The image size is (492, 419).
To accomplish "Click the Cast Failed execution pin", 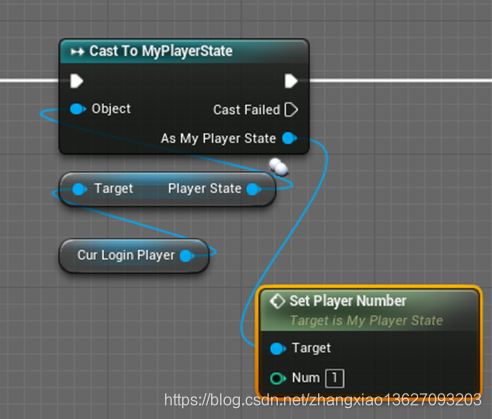I will click(291, 110).
